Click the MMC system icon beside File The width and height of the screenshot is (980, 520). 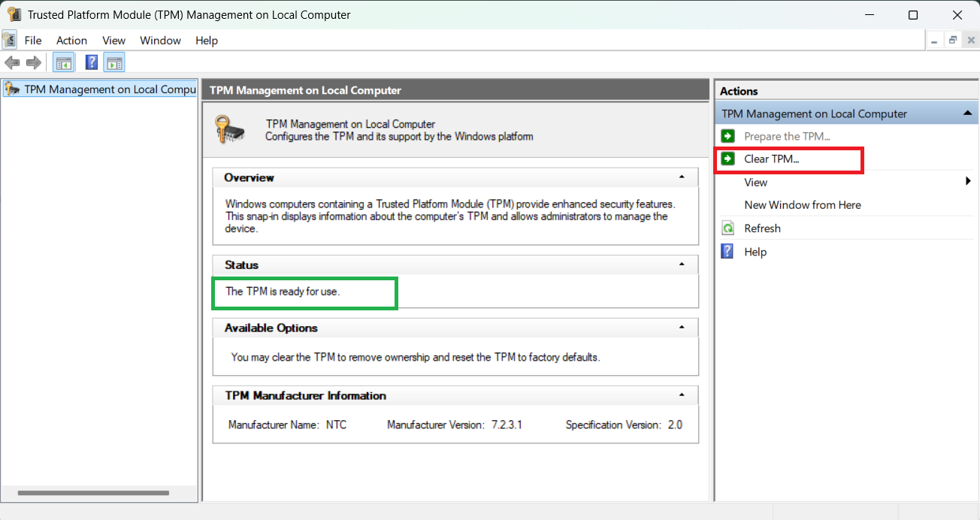click(x=10, y=40)
